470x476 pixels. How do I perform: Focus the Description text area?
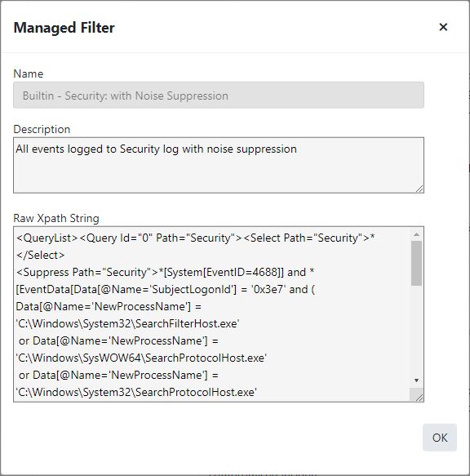coord(219,165)
